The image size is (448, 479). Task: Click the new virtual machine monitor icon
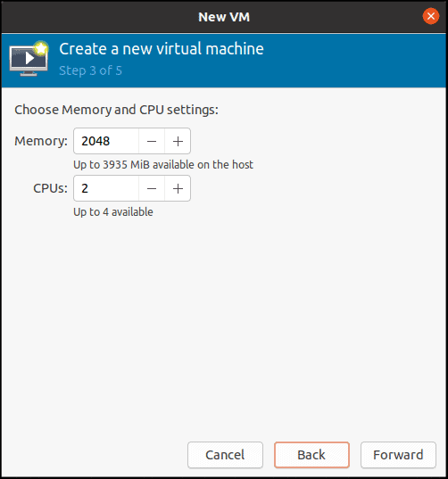tap(29, 59)
